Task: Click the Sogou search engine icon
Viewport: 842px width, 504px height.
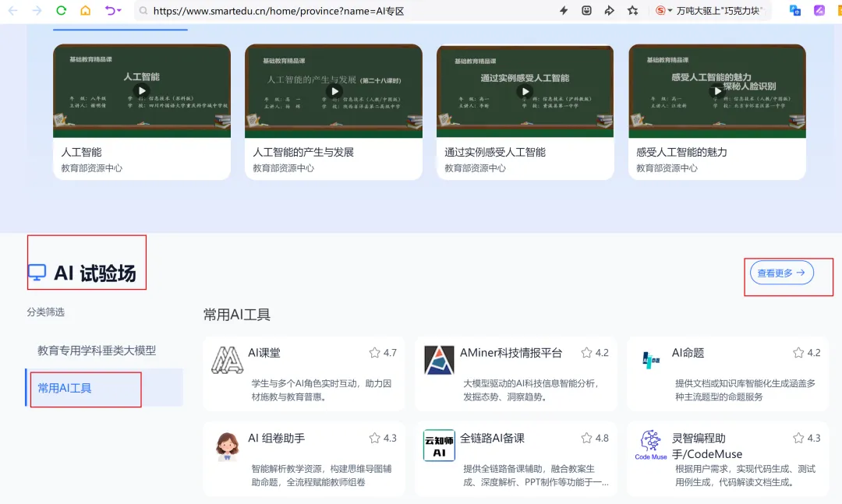Action: (x=660, y=10)
